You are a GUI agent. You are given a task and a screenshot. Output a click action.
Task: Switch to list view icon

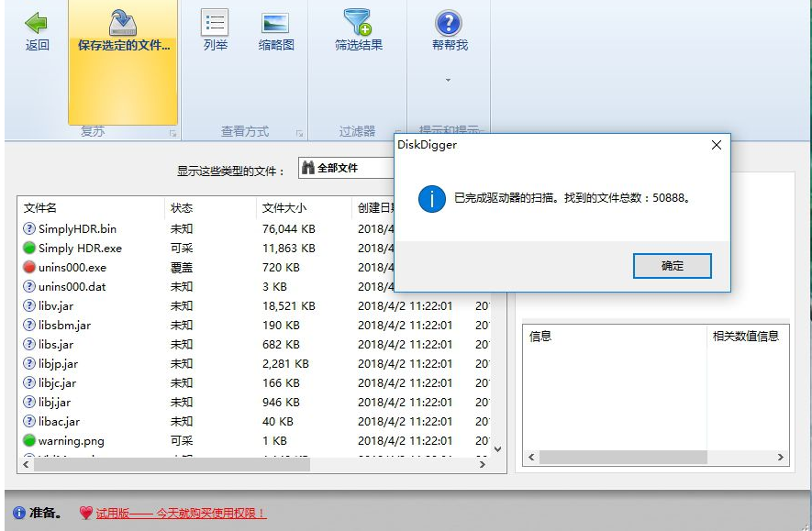point(215,23)
